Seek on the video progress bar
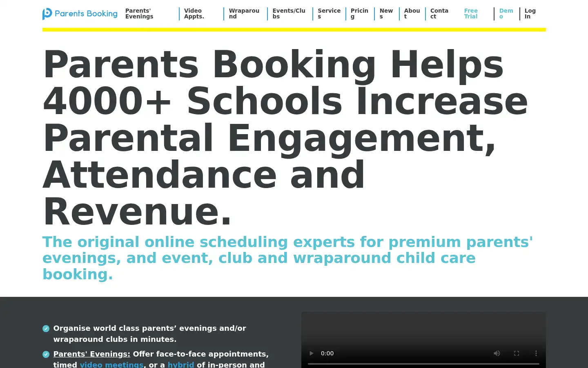This screenshot has width=588, height=368. pyautogui.click(x=423, y=364)
